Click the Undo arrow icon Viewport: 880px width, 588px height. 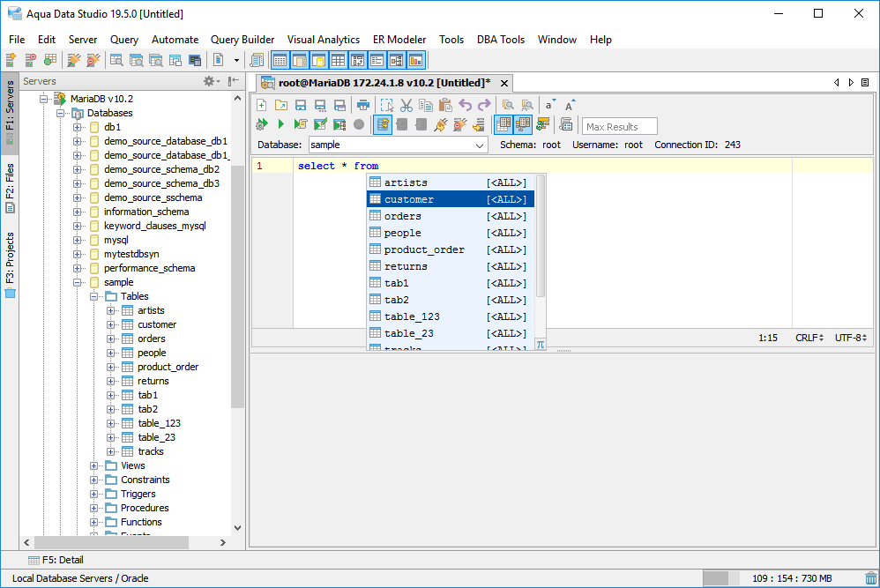[465, 105]
